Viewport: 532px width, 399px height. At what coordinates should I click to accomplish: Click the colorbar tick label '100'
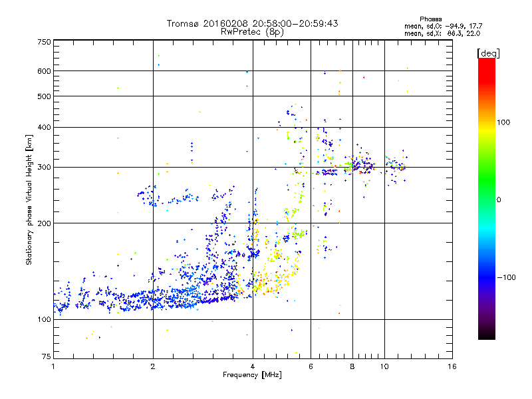(503, 122)
